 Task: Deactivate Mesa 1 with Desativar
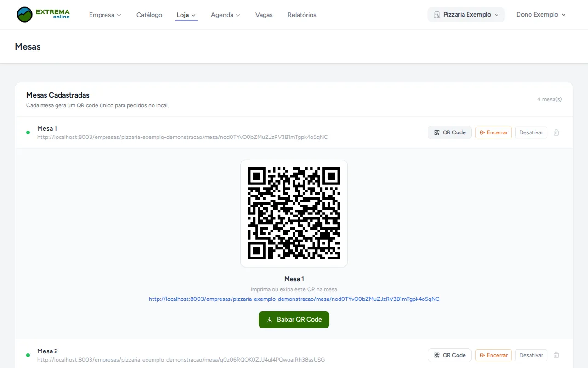pos(531,132)
